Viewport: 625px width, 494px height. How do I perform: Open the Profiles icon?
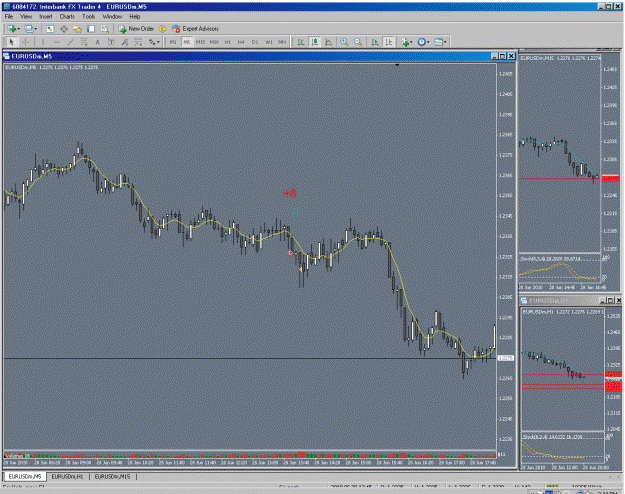click(29, 29)
